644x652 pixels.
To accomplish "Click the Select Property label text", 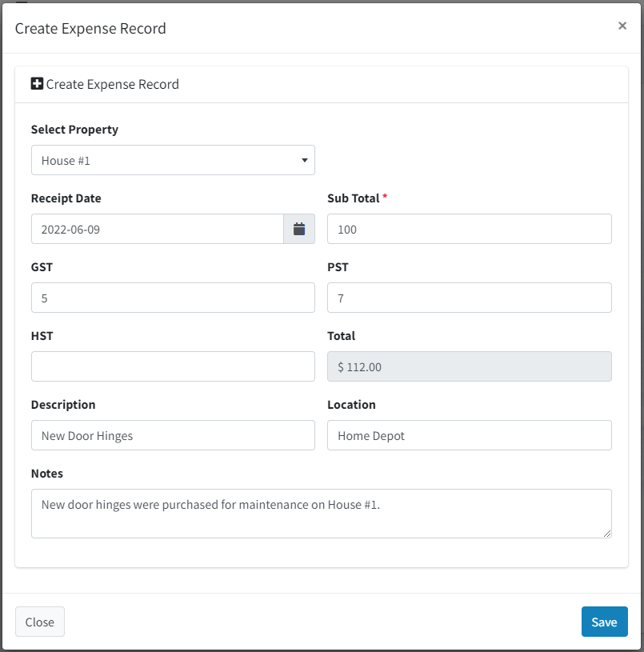I will point(75,130).
